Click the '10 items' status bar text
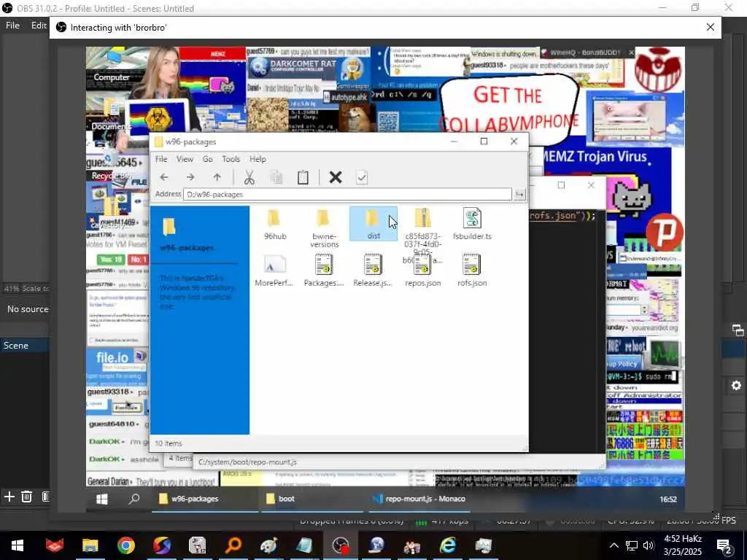 (x=169, y=443)
